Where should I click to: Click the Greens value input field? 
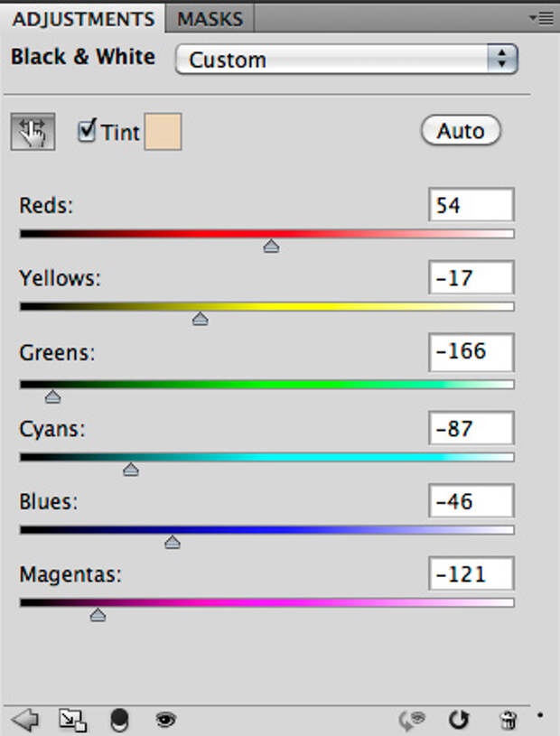(x=471, y=351)
